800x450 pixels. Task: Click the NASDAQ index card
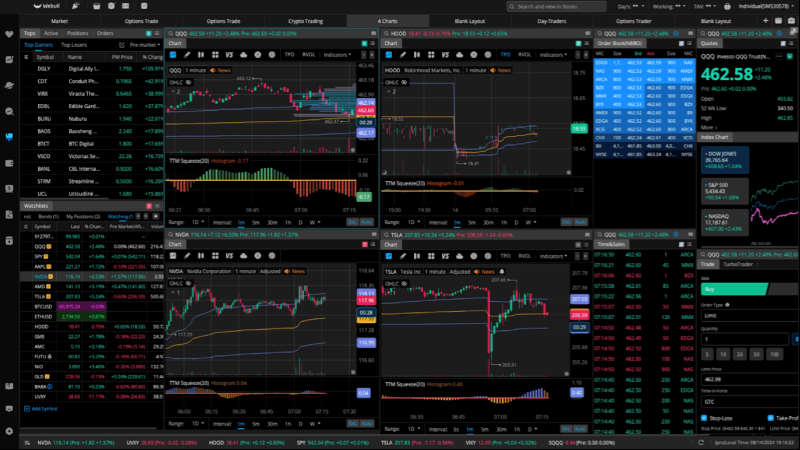724,222
